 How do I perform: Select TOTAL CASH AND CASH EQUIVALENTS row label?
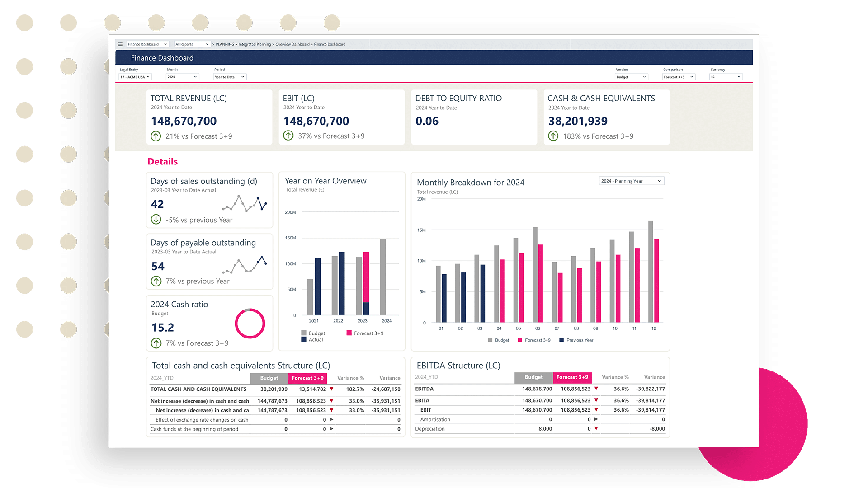tap(198, 389)
